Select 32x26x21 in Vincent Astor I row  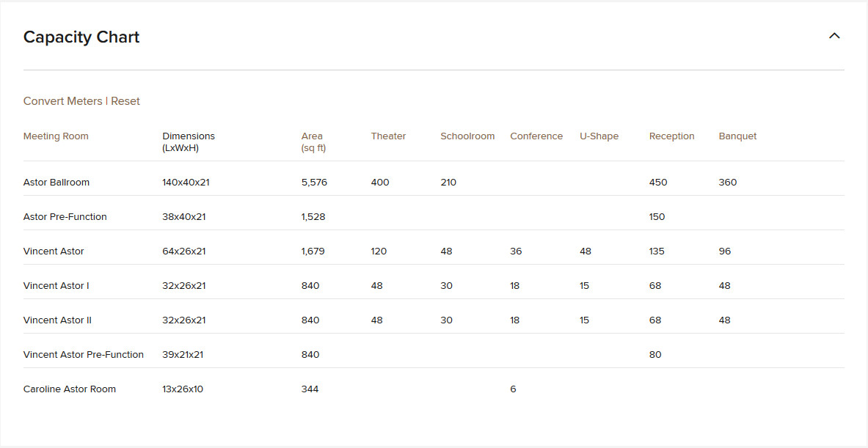click(183, 286)
